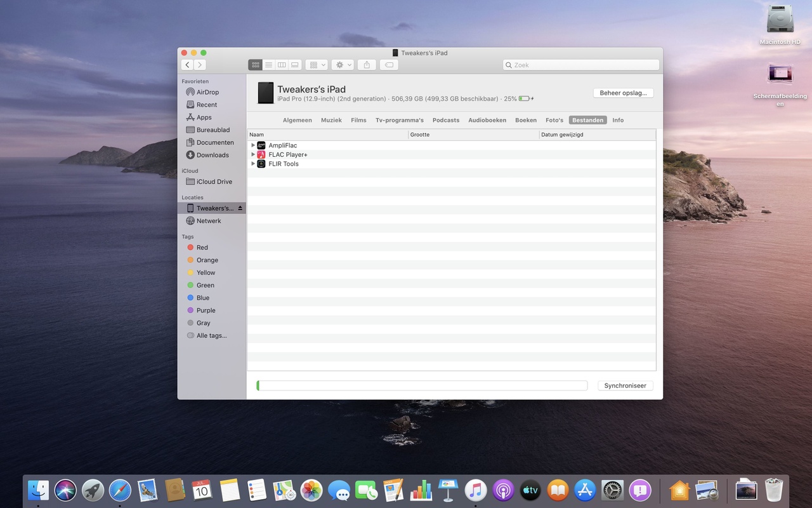Open the Muziek tab
812x508 pixels.
click(331, 120)
